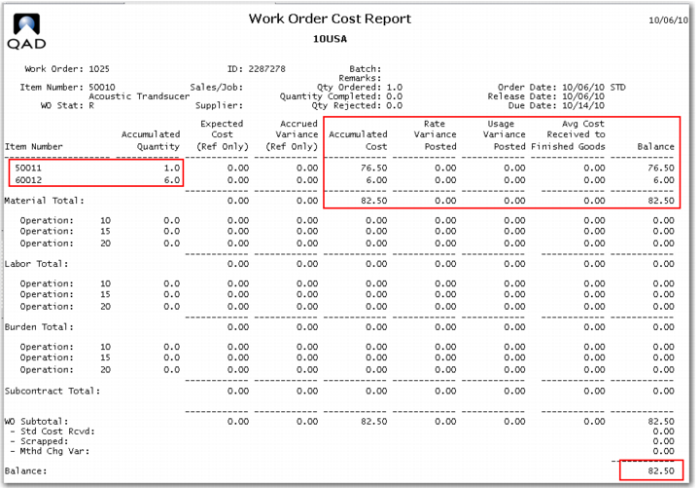Click WO Subtotal accumulated cost 82.50
Screen dimensions: 700x488
[x=374, y=421]
